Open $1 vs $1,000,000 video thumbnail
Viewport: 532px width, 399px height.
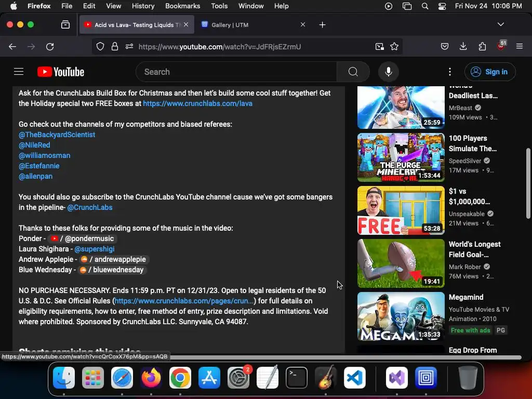[401, 210]
